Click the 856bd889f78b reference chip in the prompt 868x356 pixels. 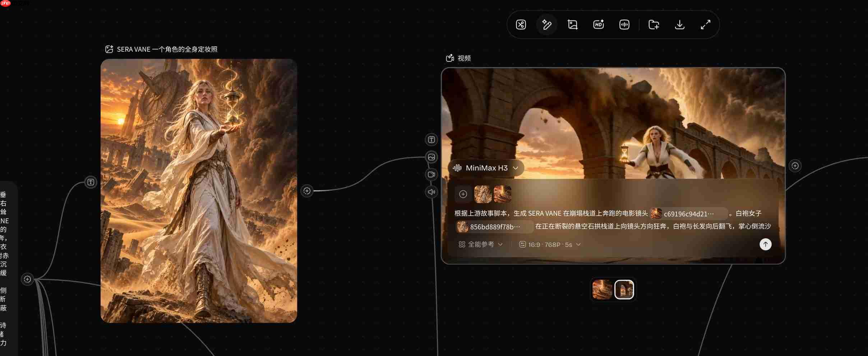click(495, 227)
